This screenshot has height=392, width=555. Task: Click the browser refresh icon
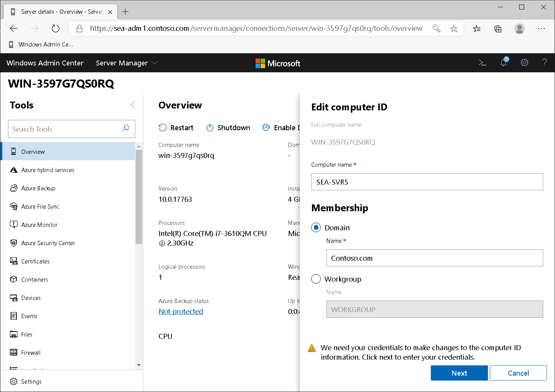(56, 29)
